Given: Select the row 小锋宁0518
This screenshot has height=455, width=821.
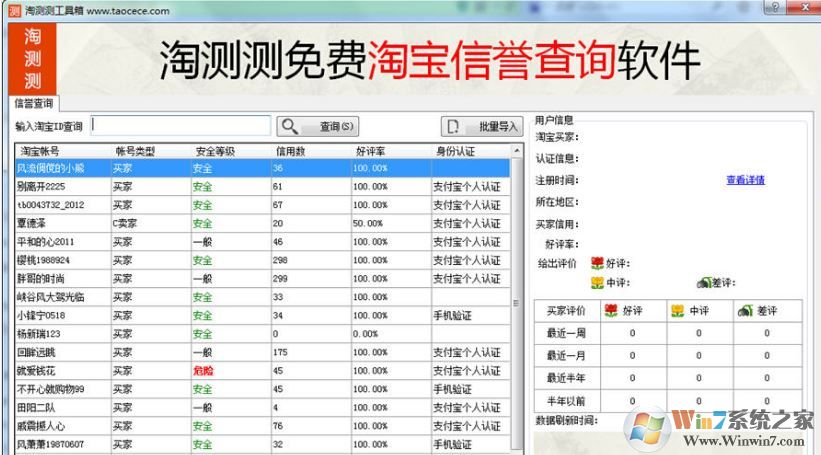Looking at the screenshot, I should tap(262, 315).
